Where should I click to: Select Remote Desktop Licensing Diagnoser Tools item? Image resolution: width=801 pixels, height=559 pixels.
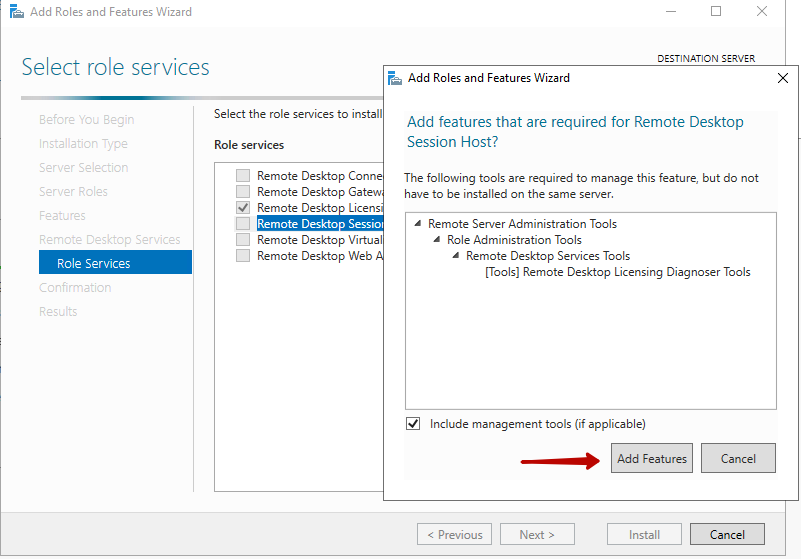pyautogui.click(x=617, y=272)
